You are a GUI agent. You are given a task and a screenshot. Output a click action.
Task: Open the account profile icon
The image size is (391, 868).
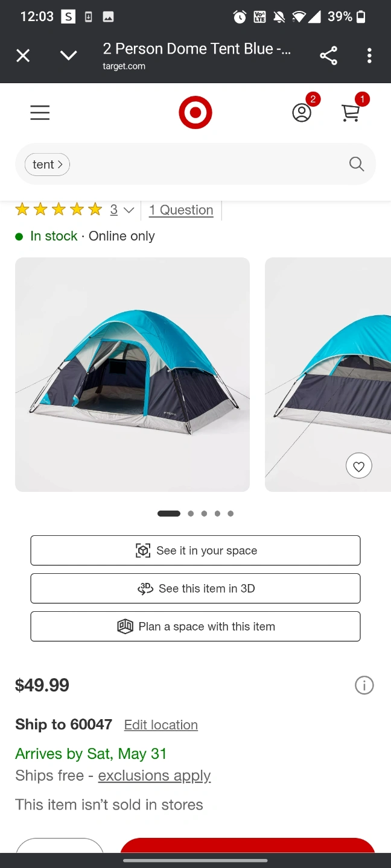click(302, 113)
